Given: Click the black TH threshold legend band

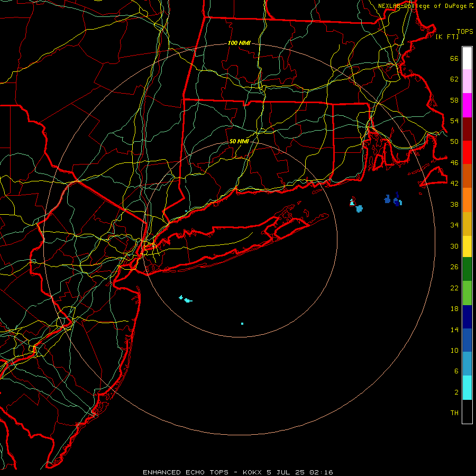Looking at the screenshot, I should (x=467, y=411).
